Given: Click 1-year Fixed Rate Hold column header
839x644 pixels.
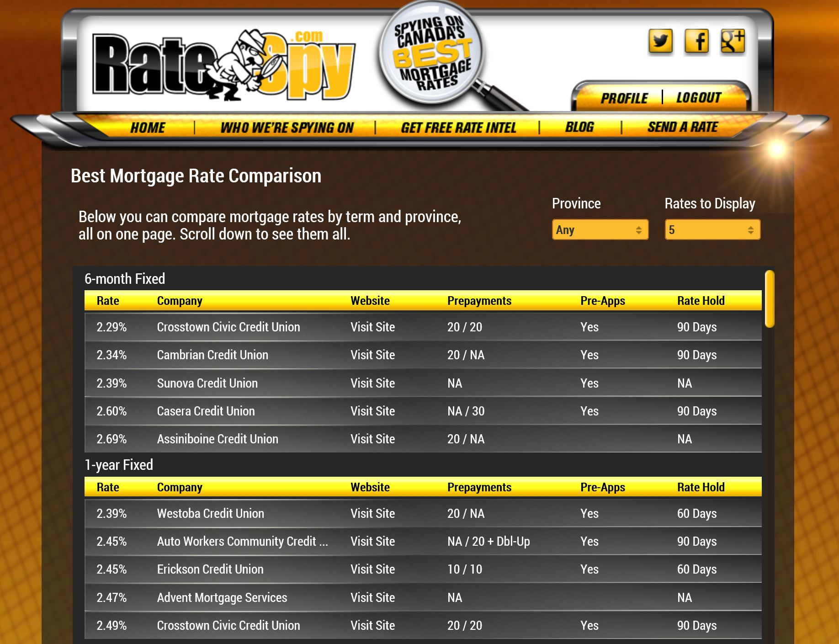Looking at the screenshot, I should (701, 487).
